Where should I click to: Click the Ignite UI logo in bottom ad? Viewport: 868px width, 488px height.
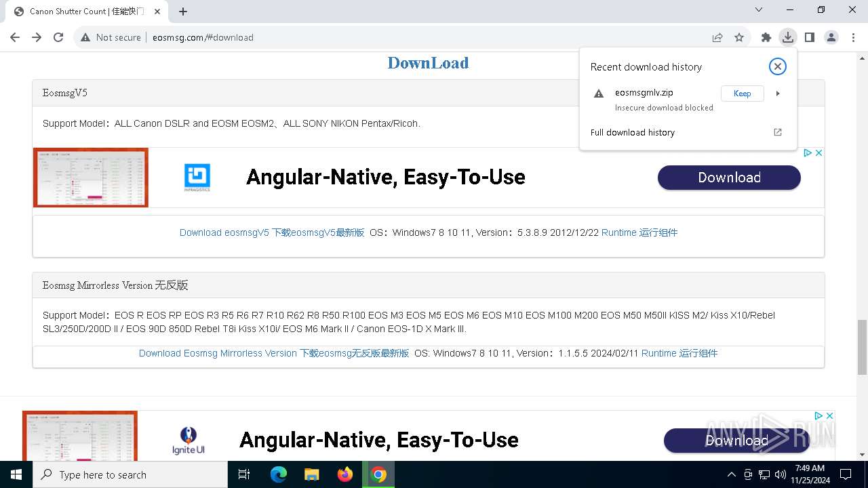tap(189, 441)
